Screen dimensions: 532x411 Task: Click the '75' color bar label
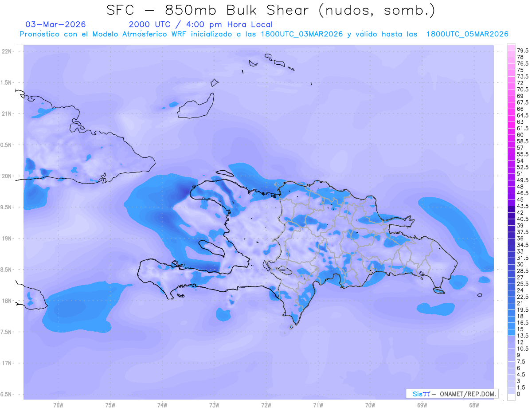coord(520,70)
